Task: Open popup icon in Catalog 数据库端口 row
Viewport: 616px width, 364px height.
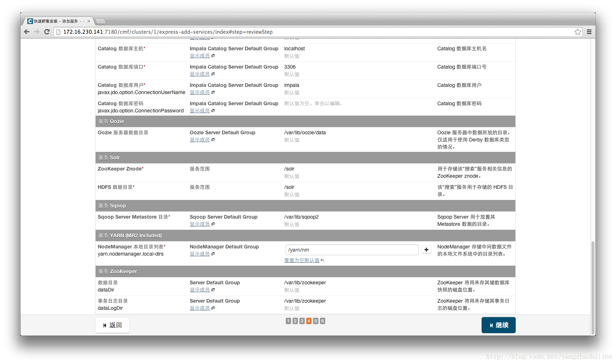Action: tap(213, 74)
